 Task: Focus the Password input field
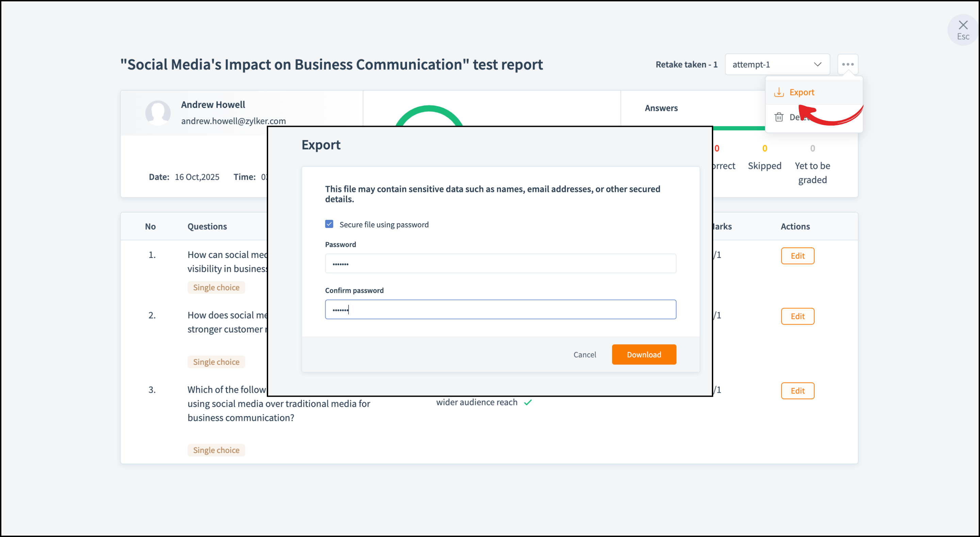pos(500,263)
